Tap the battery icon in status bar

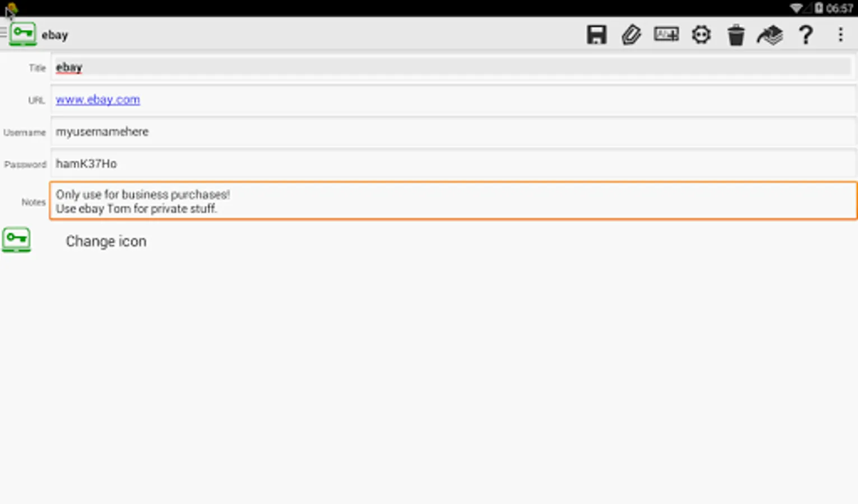[x=819, y=8]
